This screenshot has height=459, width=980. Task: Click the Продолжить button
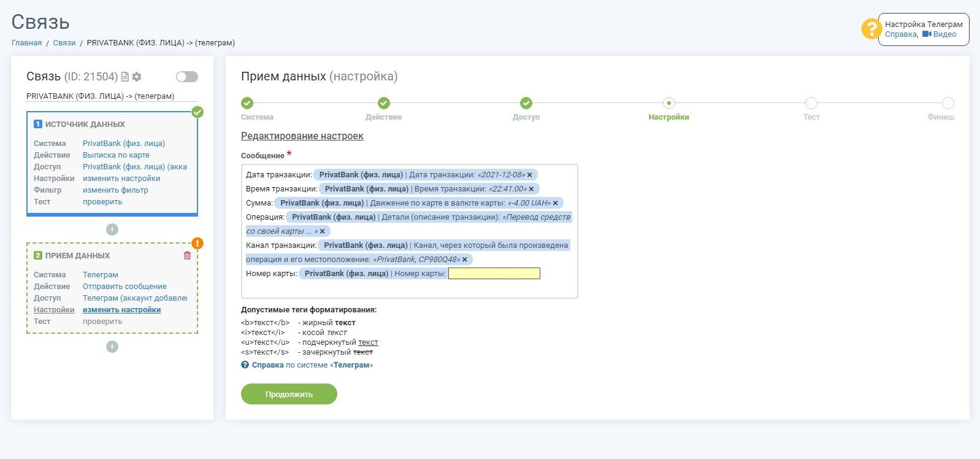pyautogui.click(x=289, y=394)
